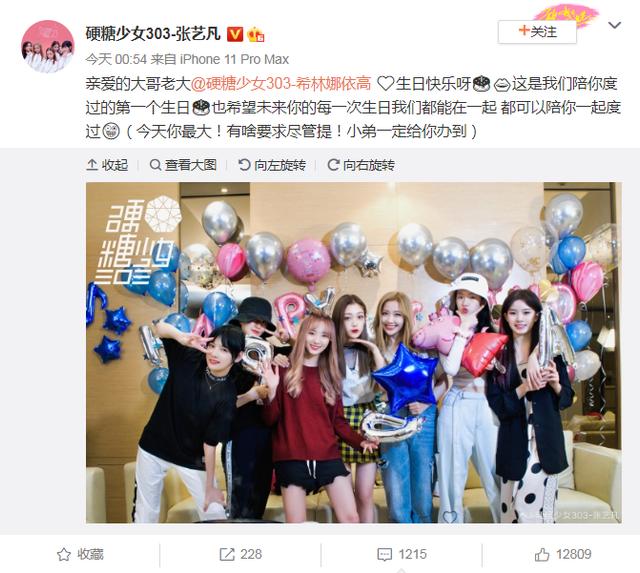Click the 收起 collapse arrow icon

pyautogui.click(x=92, y=165)
